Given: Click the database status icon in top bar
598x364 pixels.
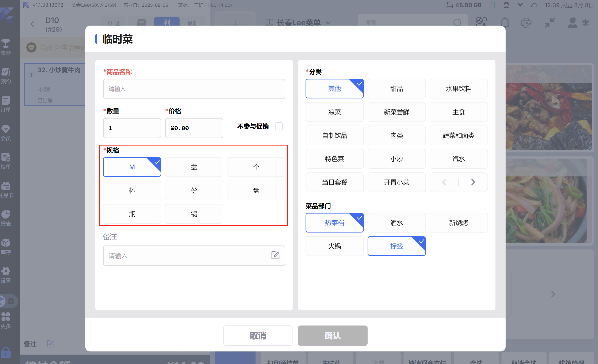Looking at the screenshot, I should pyautogui.click(x=506, y=5).
